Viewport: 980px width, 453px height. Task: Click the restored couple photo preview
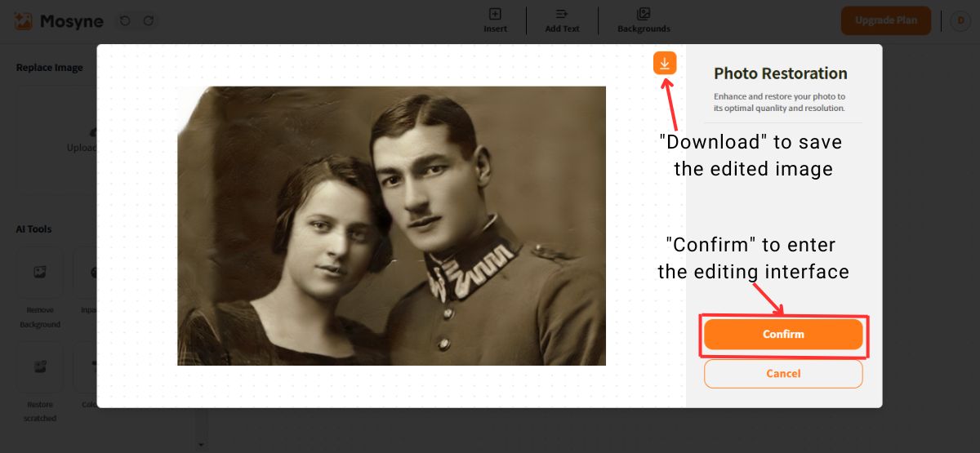pyautogui.click(x=391, y=226)
